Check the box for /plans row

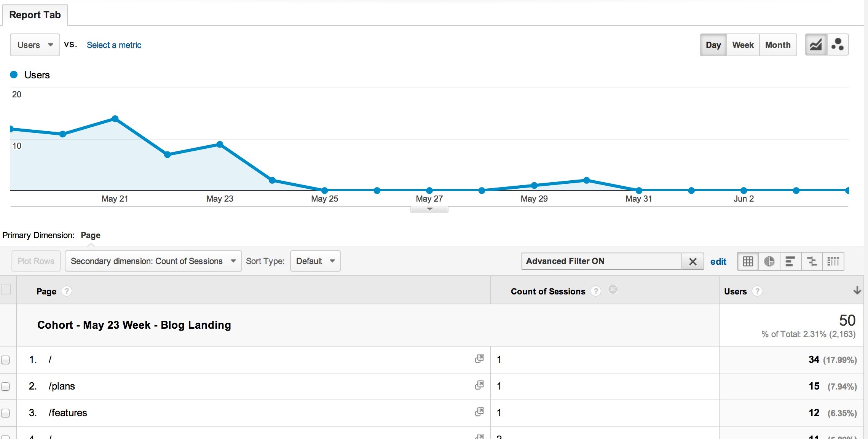tap(5, 386)
